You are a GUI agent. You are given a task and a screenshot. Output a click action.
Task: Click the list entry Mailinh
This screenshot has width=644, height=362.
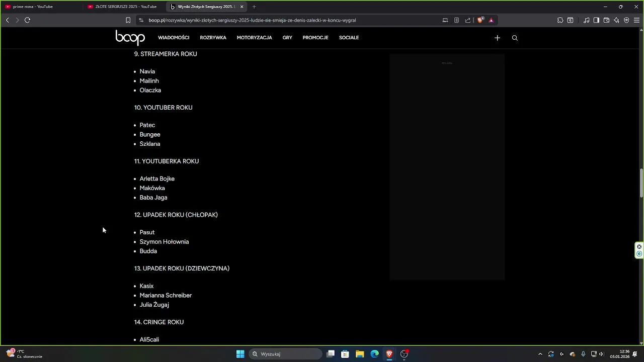point(149,81)
